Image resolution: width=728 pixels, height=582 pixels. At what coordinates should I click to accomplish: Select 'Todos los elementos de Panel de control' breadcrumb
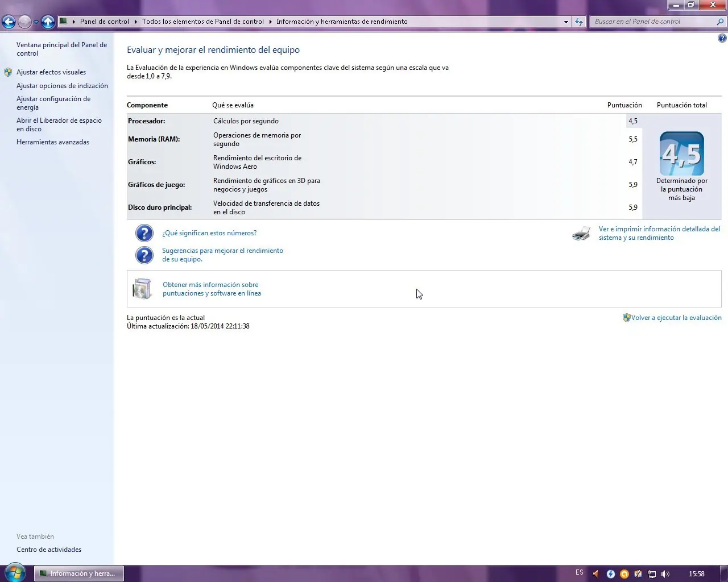pyautogui.click(x=203, y=22)
